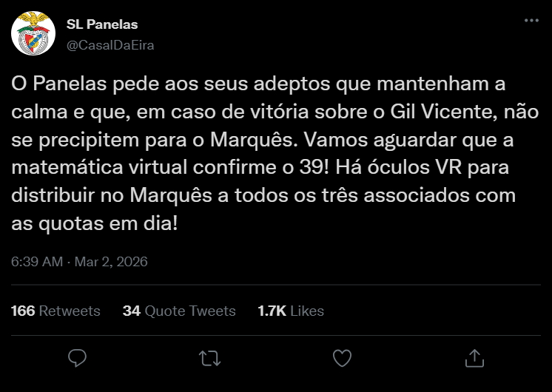Screen dimensions: 552x392
Task: Open the share tweet icon
Action: pyautogui.click(x=473, y=358)
